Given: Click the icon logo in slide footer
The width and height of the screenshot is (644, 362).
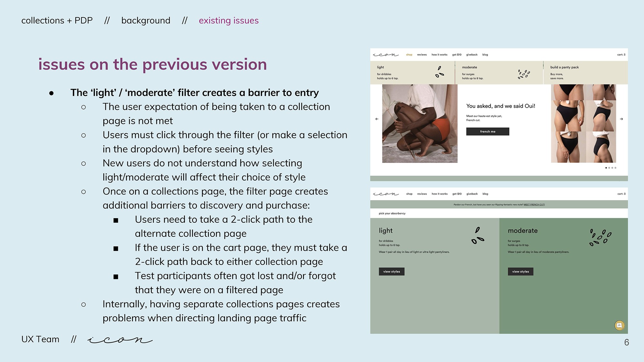Looking at the screenshot, I should tap(120, 339).
